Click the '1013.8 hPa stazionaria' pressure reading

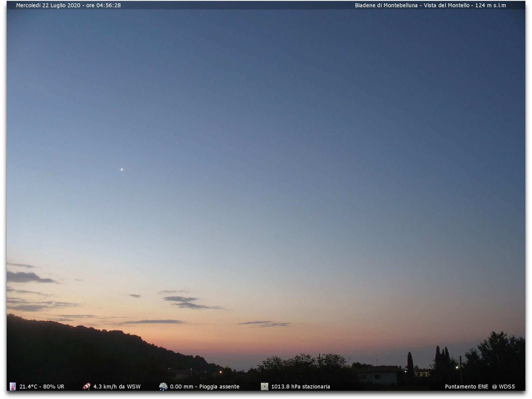point(301,387)
